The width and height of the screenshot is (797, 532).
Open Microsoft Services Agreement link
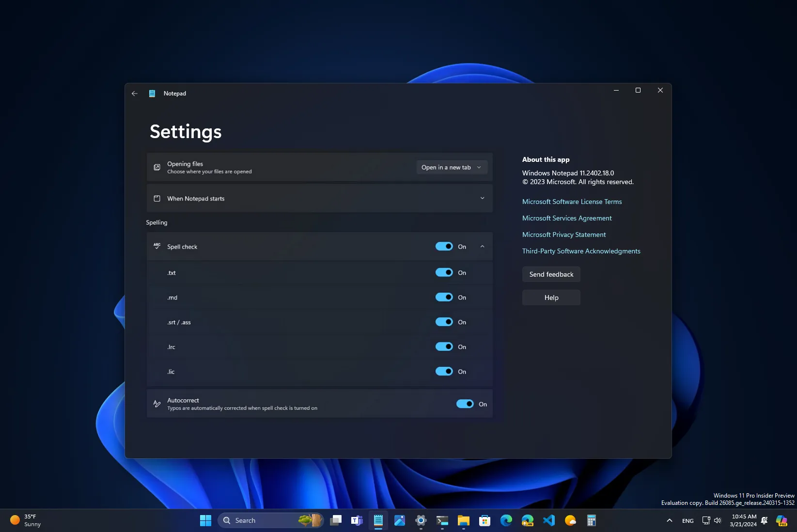567,218
